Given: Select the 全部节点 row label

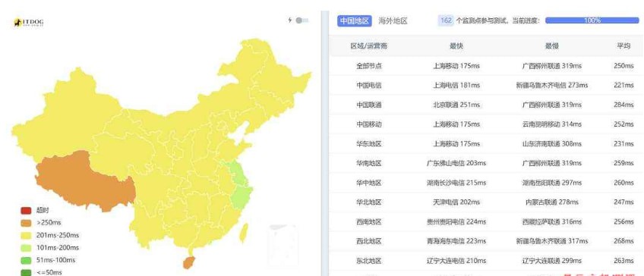Looking at the screenshot, I should [x=369, y=66].
